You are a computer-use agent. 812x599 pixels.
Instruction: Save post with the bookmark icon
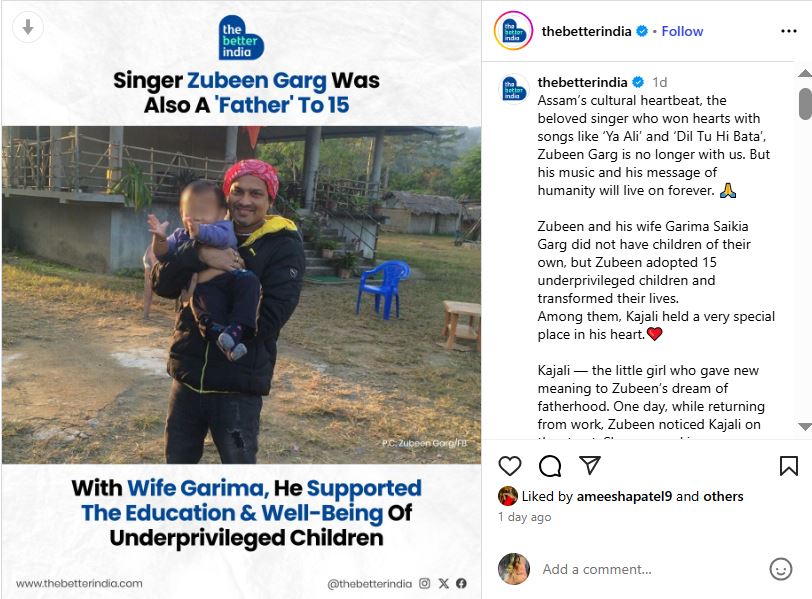788,466
